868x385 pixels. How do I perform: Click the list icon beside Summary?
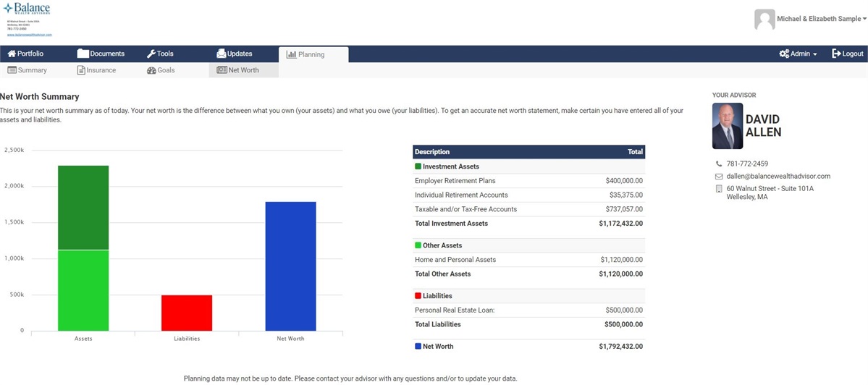(x=12, y=70)
